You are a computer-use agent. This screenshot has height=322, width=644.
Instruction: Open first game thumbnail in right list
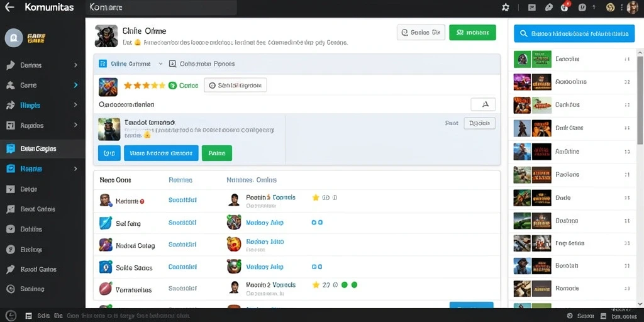tap(523, 59)
